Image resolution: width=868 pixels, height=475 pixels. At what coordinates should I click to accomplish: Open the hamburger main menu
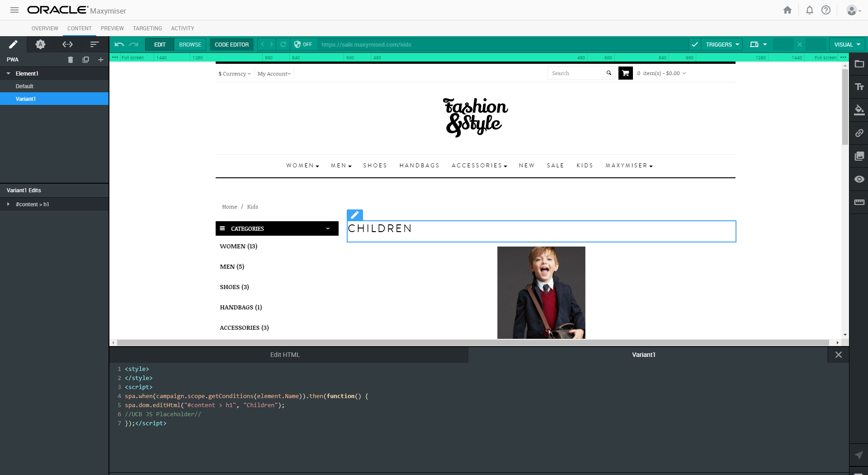14,10
